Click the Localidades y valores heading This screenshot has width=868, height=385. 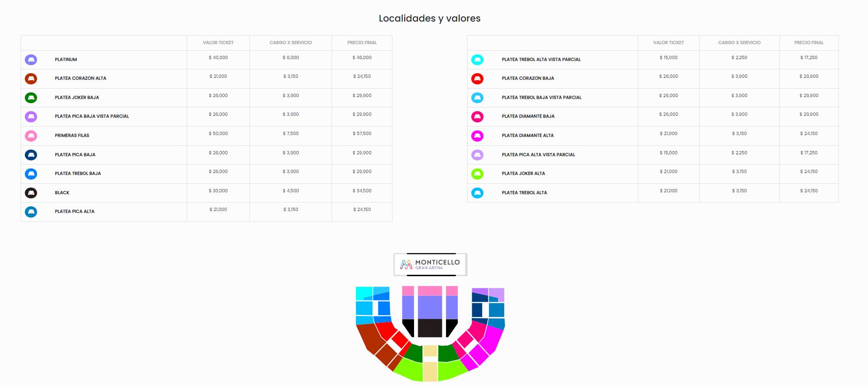[430, 18]
